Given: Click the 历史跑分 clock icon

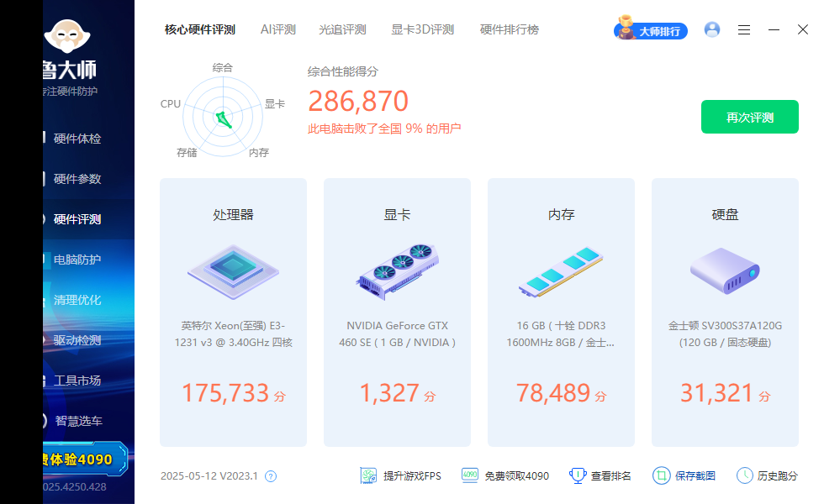Looking at the screenshot, I should (x=745, y=475).
